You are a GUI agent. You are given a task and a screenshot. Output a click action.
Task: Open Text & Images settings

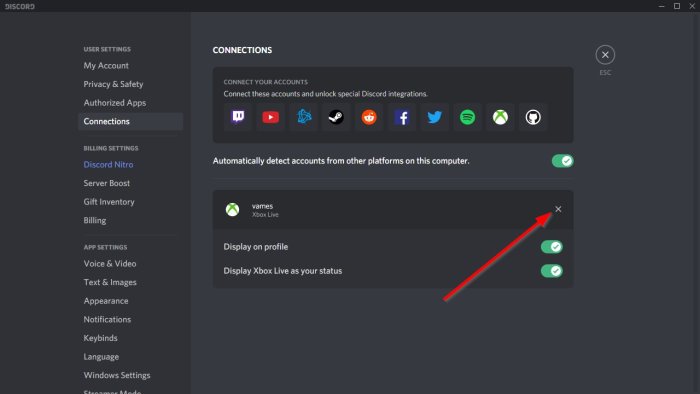point(130,282)
